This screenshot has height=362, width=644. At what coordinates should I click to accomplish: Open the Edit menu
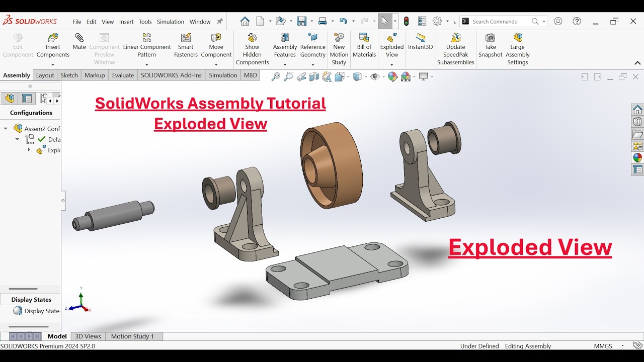coord(91,22)
